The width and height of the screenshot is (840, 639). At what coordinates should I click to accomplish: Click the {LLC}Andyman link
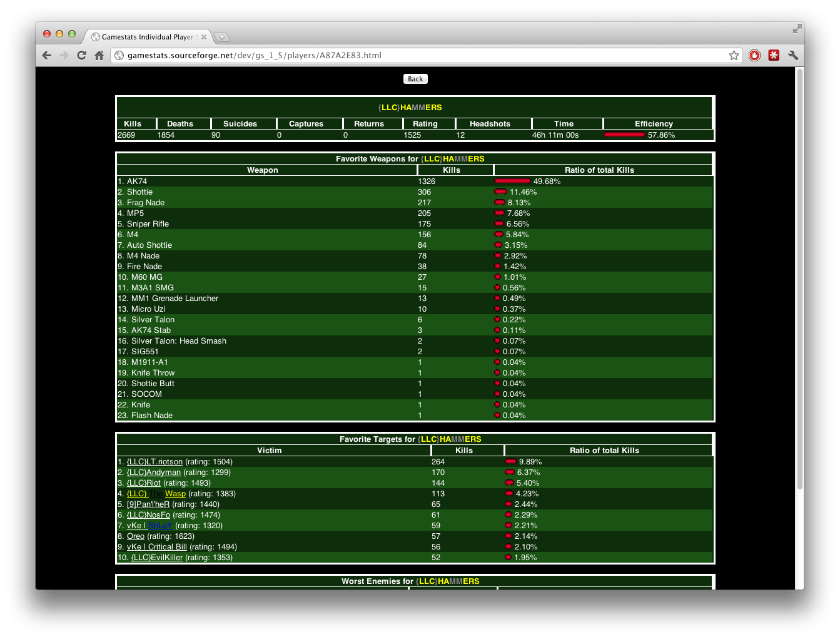[153, 472]
